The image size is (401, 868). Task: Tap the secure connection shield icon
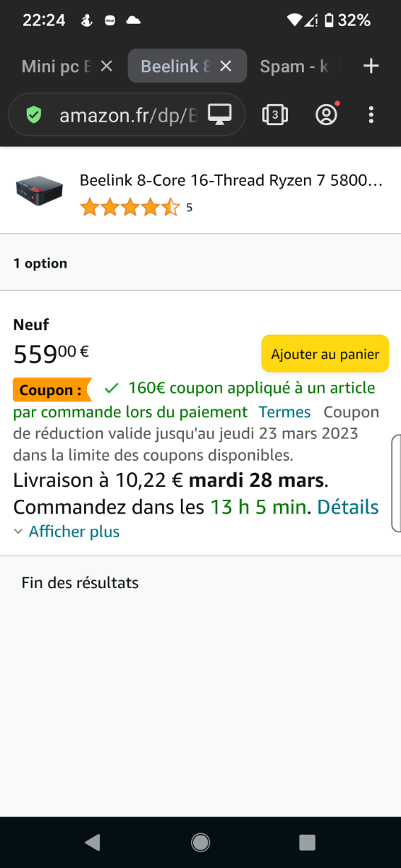point(33,114)
